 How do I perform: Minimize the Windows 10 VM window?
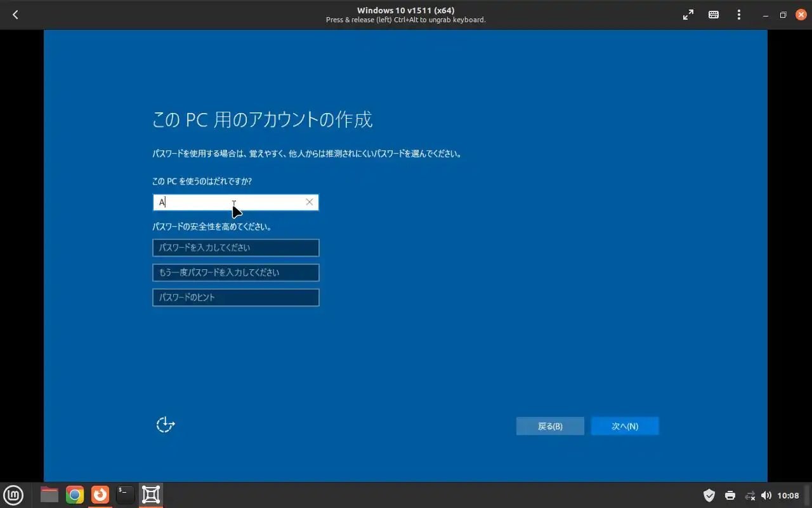(x=766, y=15)
